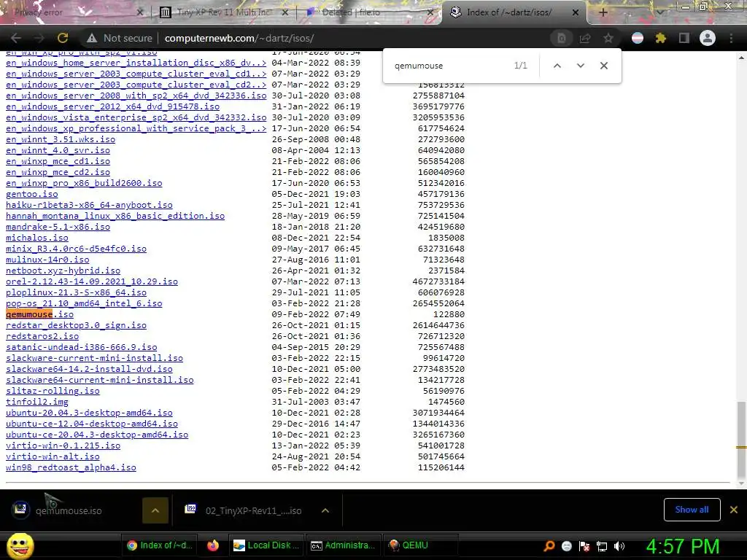Go forward with the browser forward arrow
Viewport: 747px width, 560px height.
(39, 38)
